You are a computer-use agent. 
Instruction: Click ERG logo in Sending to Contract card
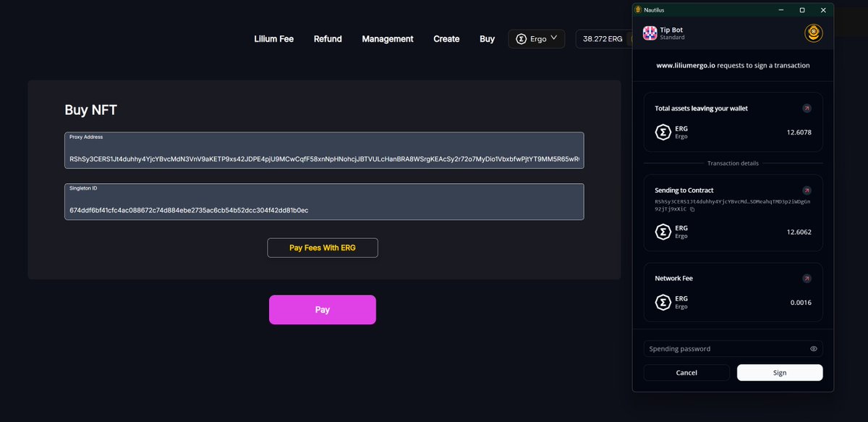(x=663, y=232)
